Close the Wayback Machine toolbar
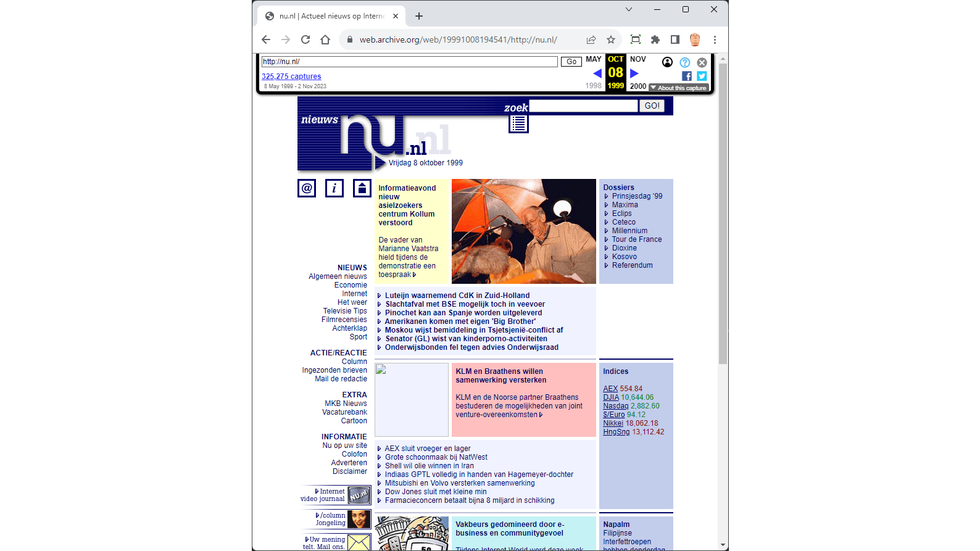Image resolution: width=980 pixels, height=551 pixels. pos(702,62)
